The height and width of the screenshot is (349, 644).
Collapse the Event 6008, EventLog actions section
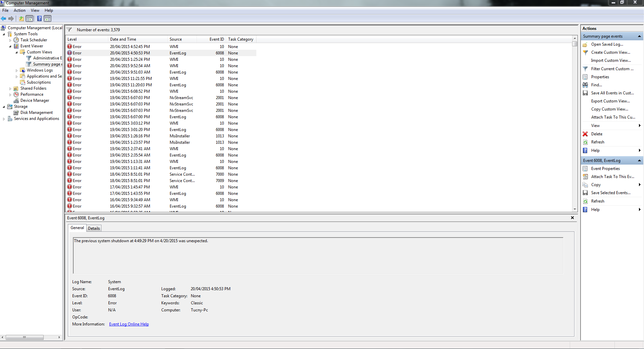coord(639,161)
